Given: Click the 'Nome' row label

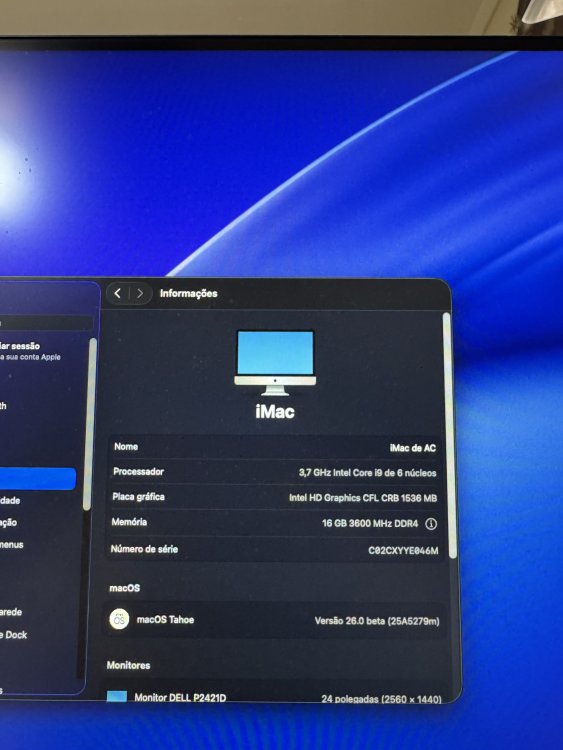Looking at the screenshot, I should (126, 446).
